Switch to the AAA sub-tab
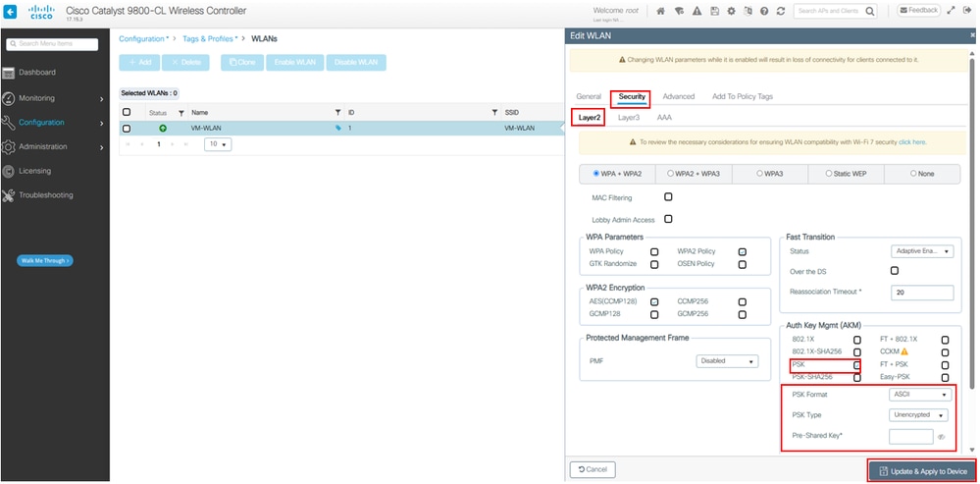 point(664,118)
